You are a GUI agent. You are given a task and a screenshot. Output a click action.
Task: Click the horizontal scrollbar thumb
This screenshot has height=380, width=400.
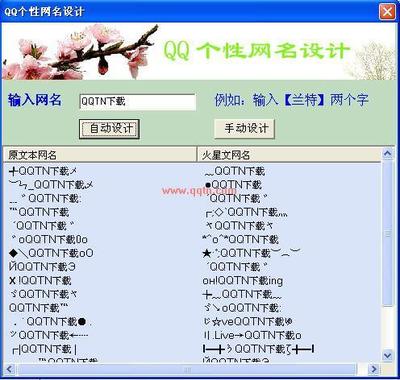click(x=187, y=369)
